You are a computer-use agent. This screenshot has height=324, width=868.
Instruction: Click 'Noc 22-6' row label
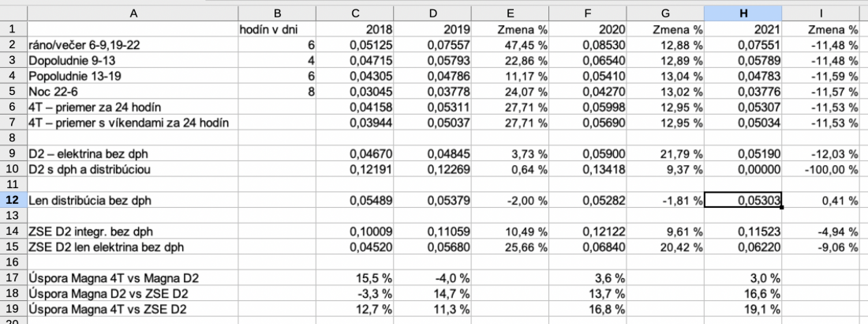133,91
